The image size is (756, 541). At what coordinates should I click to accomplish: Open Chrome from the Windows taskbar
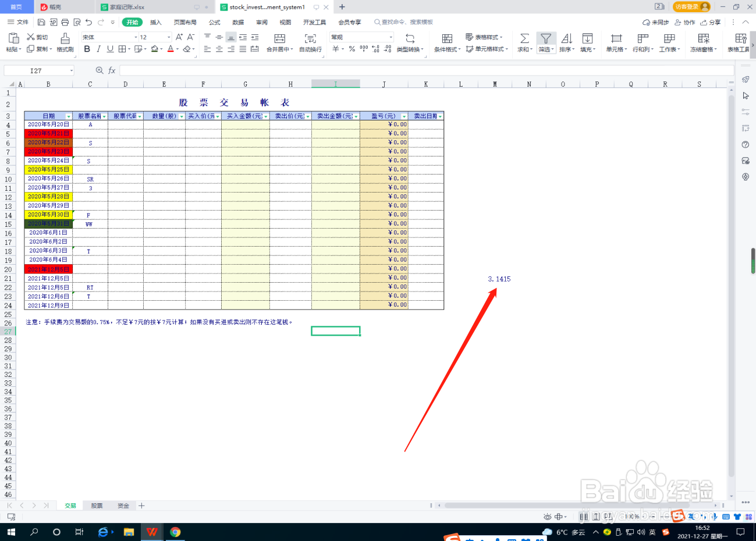(x=175, y=532)
